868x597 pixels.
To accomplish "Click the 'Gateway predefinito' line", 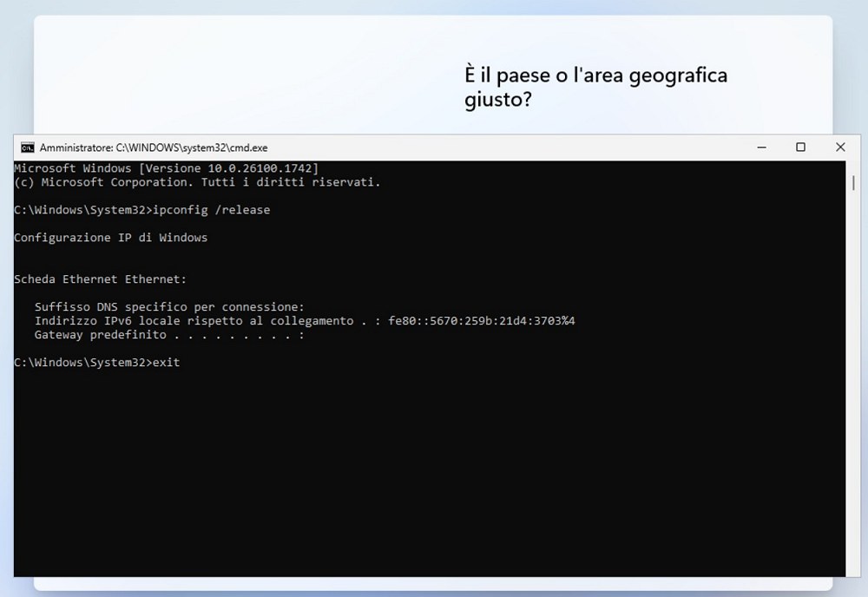I will click(x=169, y=335).
